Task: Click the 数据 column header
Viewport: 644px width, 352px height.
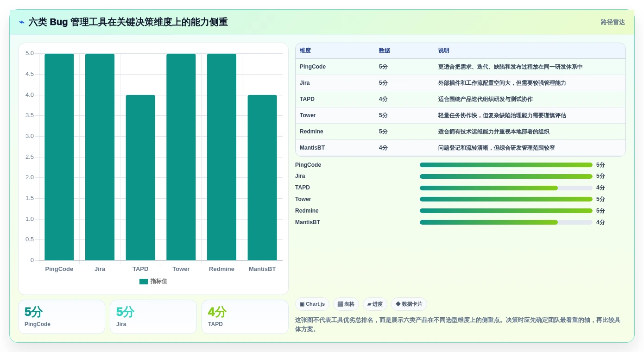Action: click(x=385, y=51)
